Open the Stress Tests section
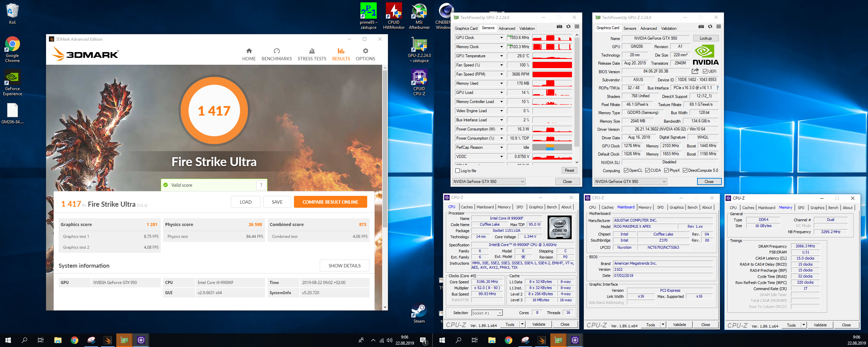Viewport: 868px width, 347px height. tap(312, 55)
